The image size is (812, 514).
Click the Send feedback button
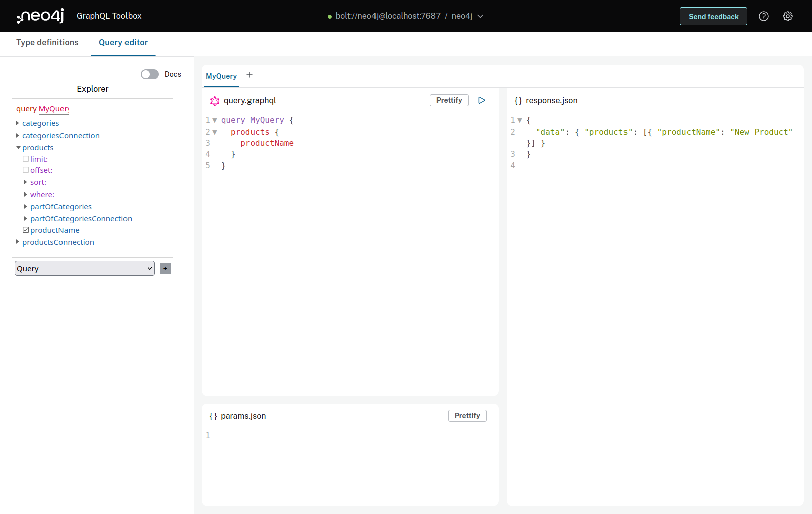tap(714, 16)
